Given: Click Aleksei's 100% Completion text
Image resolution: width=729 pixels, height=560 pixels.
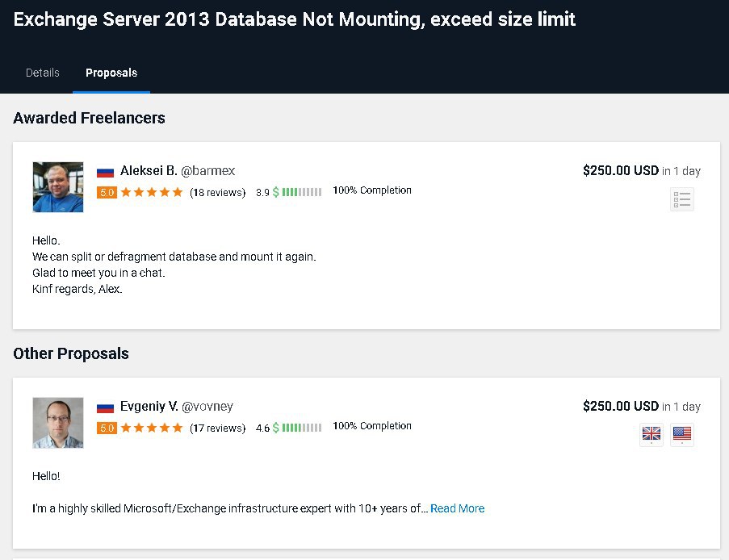Looking at the screenshot, I should point(372,190).
